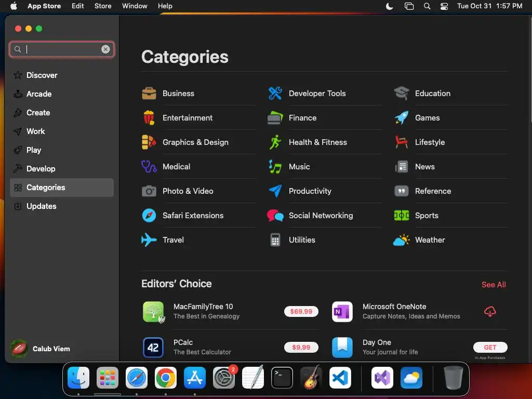Open the PCalc app icon
Screen dimensions: 532x399
click(153, 348)
